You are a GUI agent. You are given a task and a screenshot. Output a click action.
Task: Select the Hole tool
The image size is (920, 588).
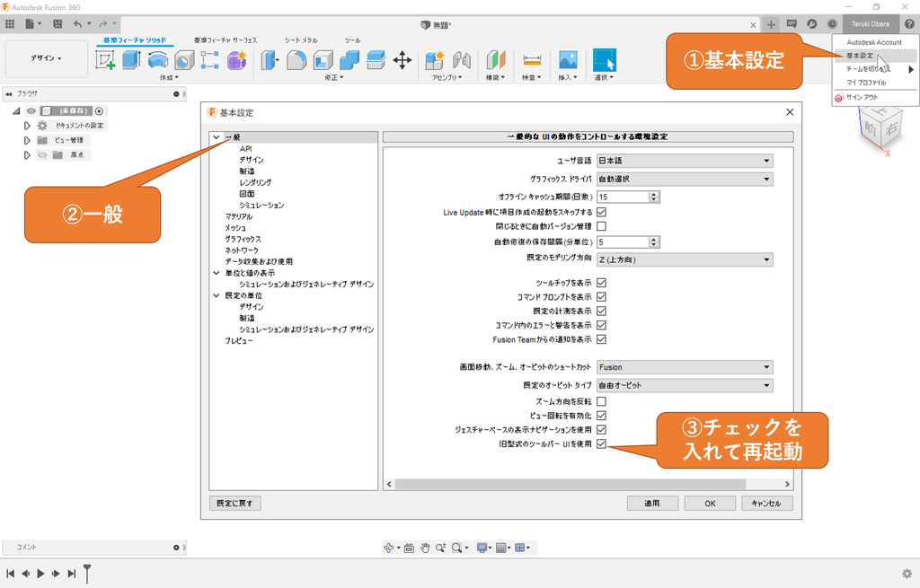[x=184, y=60]
